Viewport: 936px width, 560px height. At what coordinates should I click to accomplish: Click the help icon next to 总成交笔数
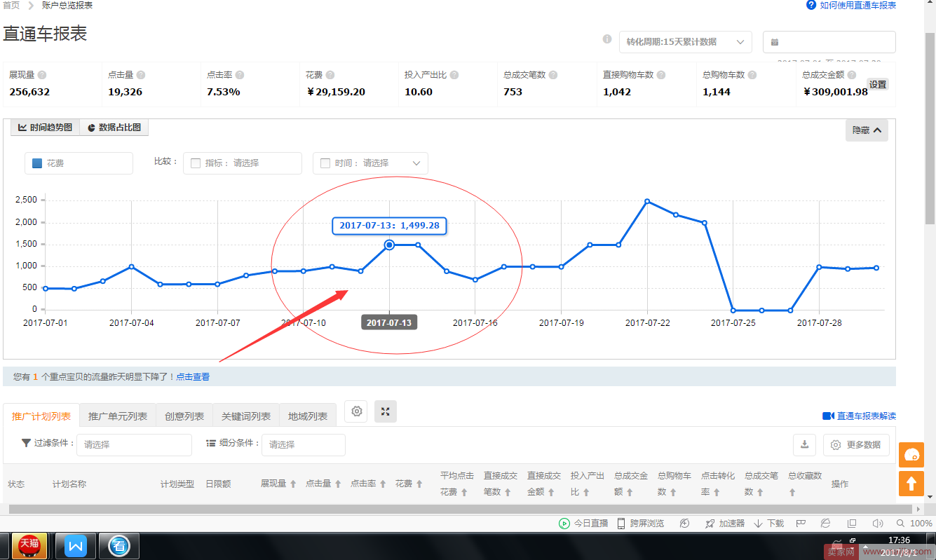tap(553, 75)
